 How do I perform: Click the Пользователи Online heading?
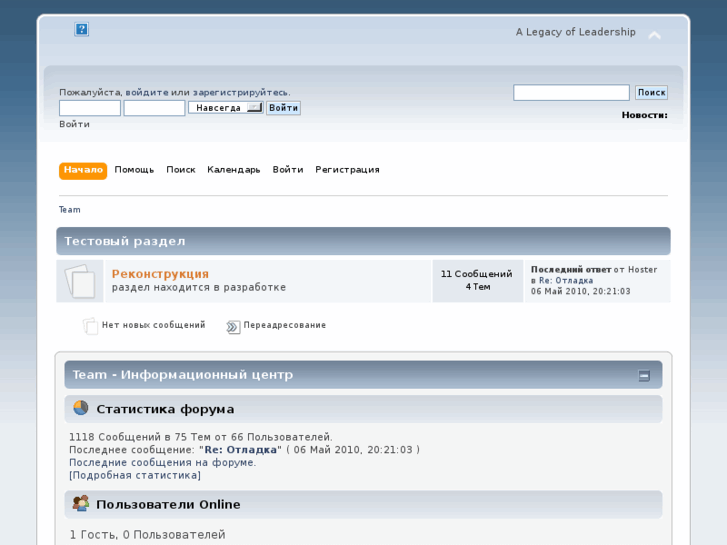click(x=168, y=504)
